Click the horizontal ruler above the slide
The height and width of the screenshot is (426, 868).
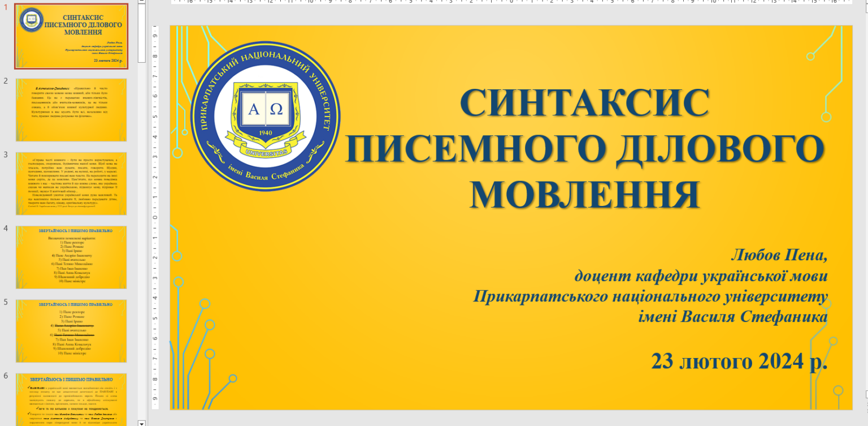pyautogui.click(x=511, y=2)
